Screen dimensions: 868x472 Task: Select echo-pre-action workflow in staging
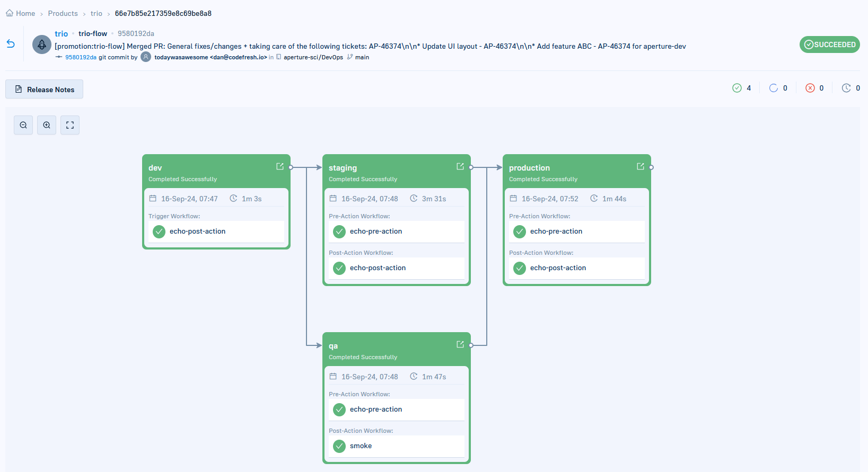point(397,231)
